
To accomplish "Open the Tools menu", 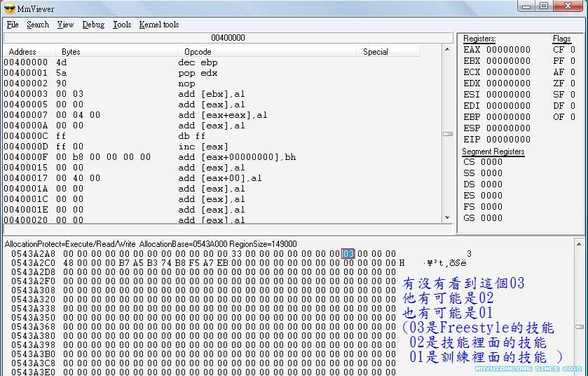I will point(122,25).
